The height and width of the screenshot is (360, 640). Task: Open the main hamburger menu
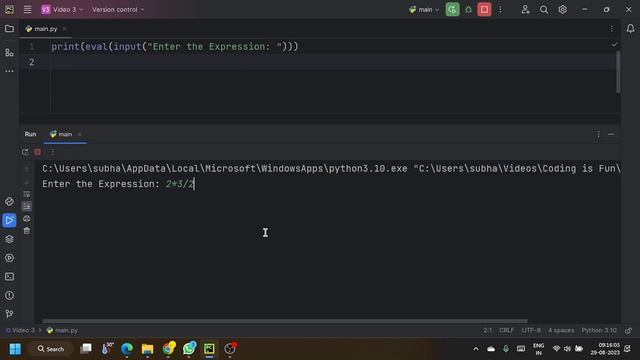click(x=27, y=9)
